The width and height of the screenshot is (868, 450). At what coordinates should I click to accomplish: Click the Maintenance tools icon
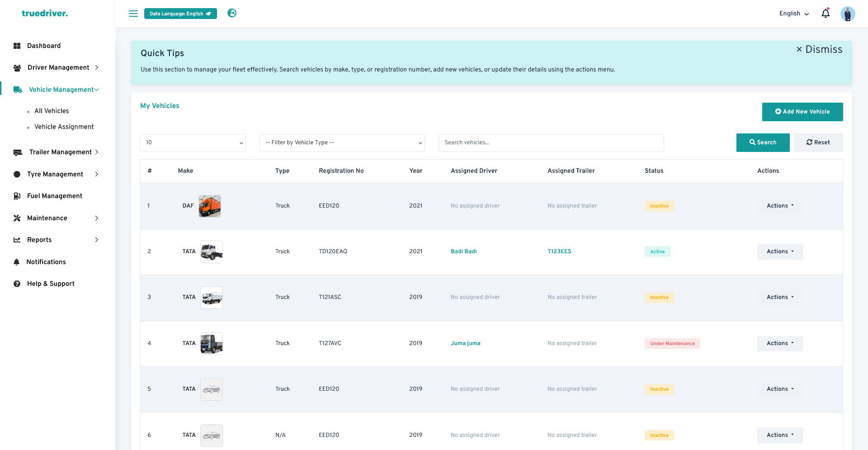[17, 218]
